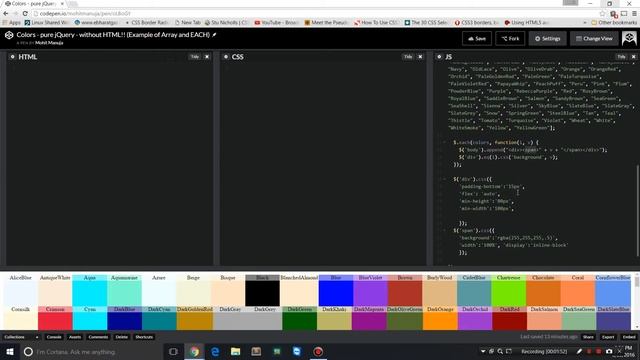Screen dimensions: 640x360
Task: Click the browser back arrow
Action: [x=6, y=13]
